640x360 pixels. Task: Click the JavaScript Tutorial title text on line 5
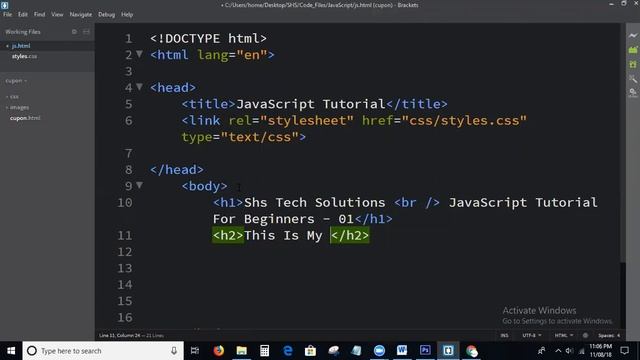[311, 104]
